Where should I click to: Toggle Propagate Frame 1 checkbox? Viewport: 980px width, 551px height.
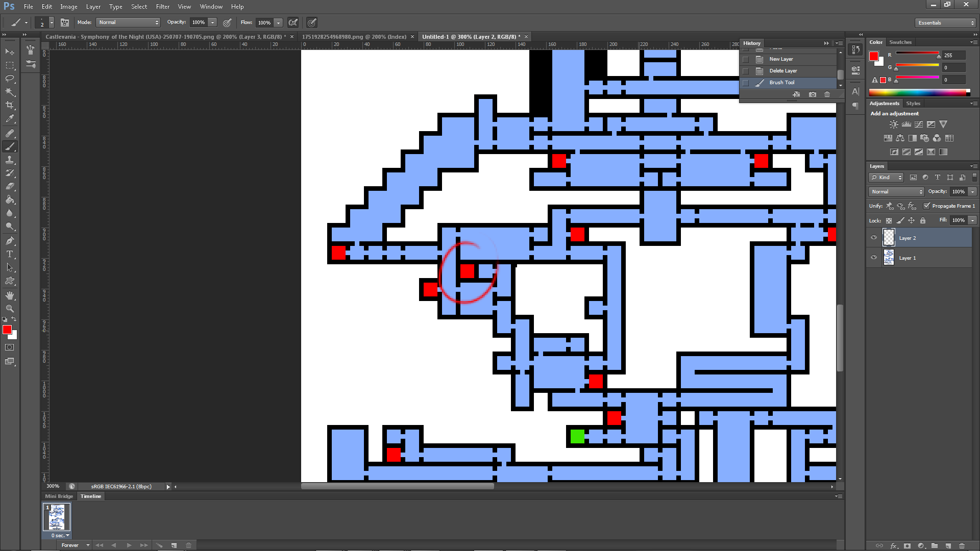(926, 206)
